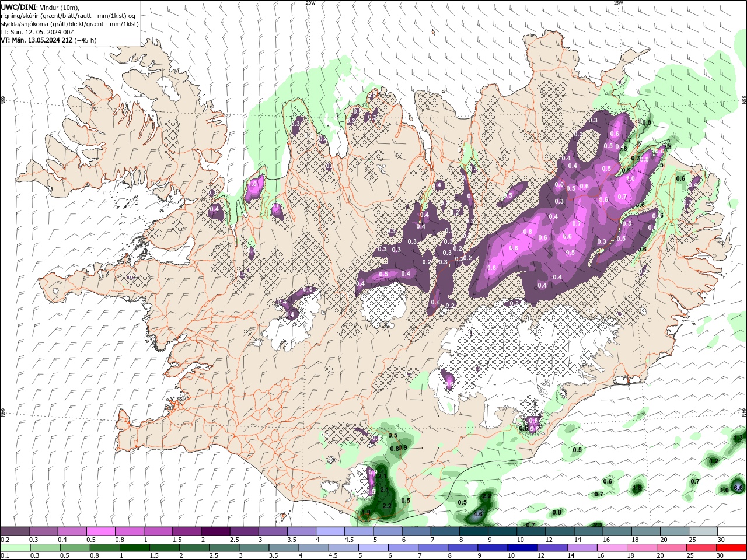Click the 15W longitude label at top
The width and height of the screenshot is (747, 560).
click(618, 3)
